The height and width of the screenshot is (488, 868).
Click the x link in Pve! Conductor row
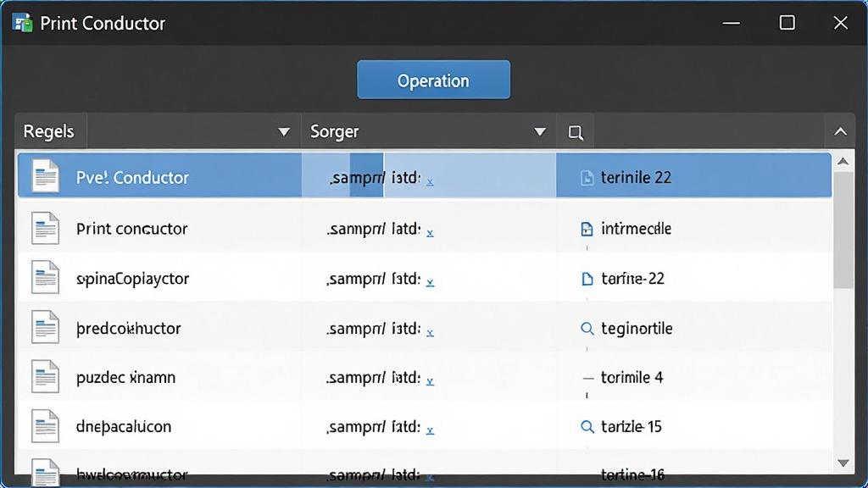pyautogui.click(x=430, y=181)
